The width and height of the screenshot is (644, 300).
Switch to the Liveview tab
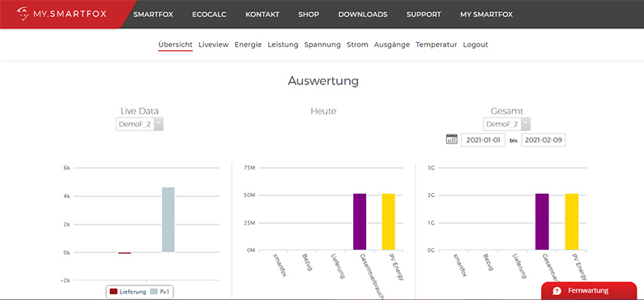pos(214,45)
